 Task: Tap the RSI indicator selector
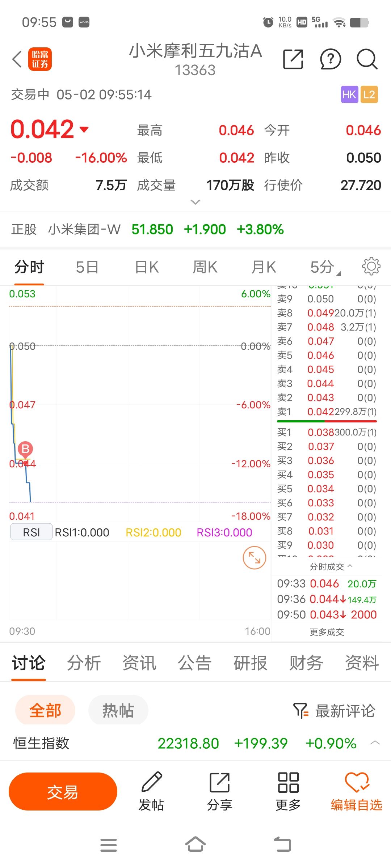pos(31,532)
